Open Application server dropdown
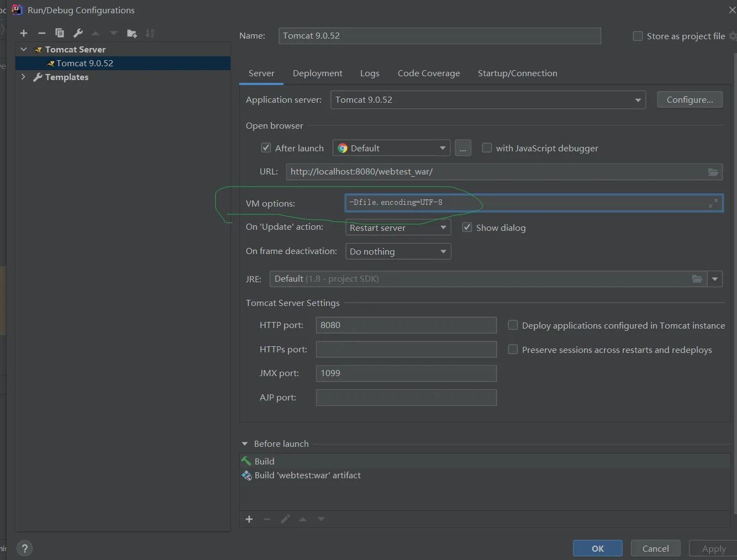737x560 pixels. tap(488, 100)
